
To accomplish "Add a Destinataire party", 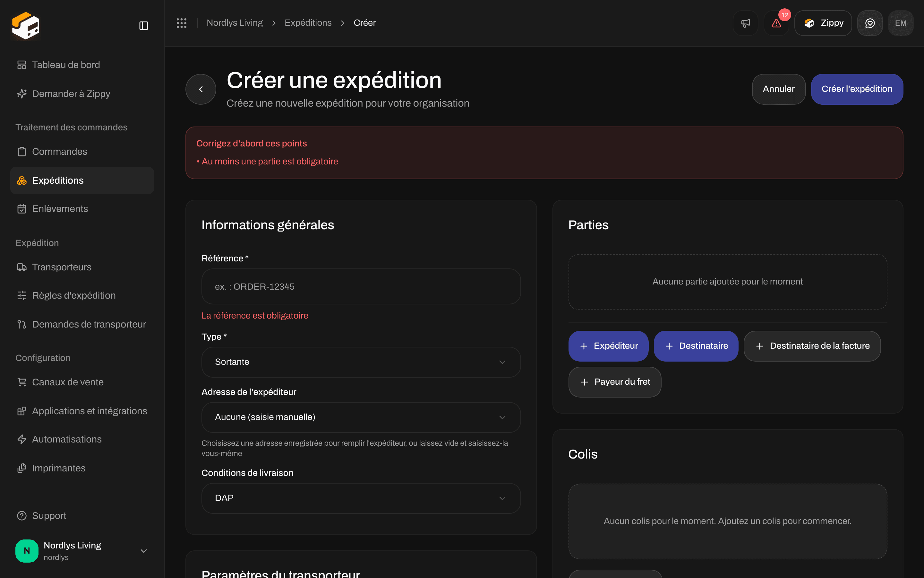I will (696, 346).
